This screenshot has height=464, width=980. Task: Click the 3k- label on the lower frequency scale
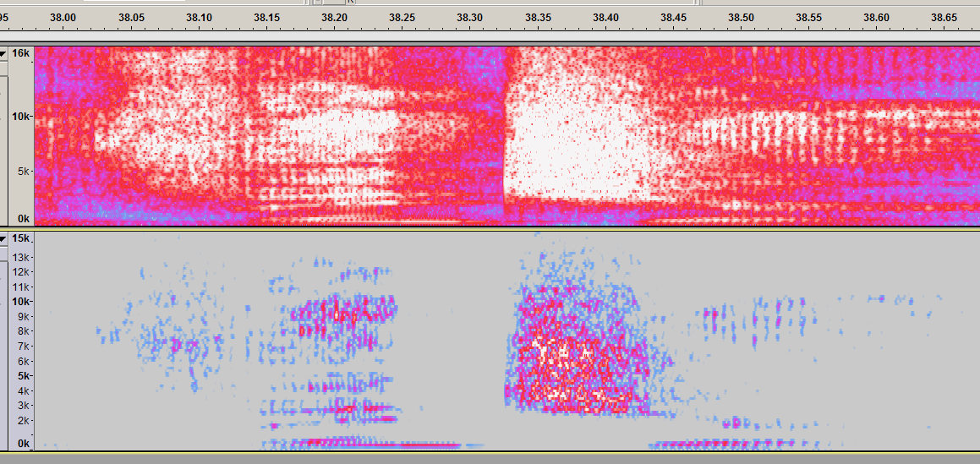click(25, 406)
